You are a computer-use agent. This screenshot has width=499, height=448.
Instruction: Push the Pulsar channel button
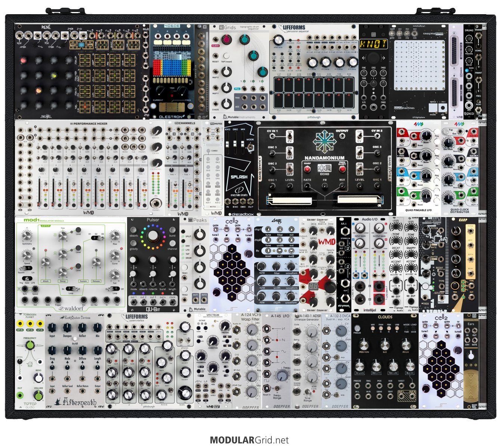tap(172, 243)
